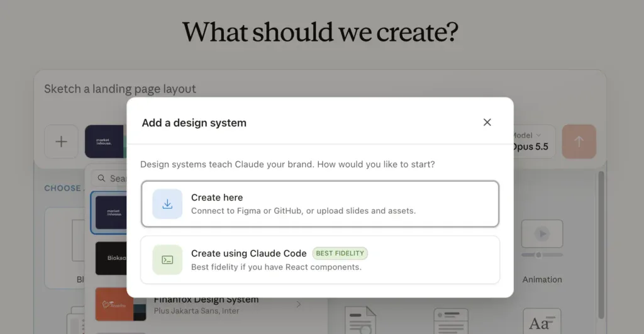The image size is (644, 334).
Task: Close the Add a design system dialog
Action: click(487, 123)
